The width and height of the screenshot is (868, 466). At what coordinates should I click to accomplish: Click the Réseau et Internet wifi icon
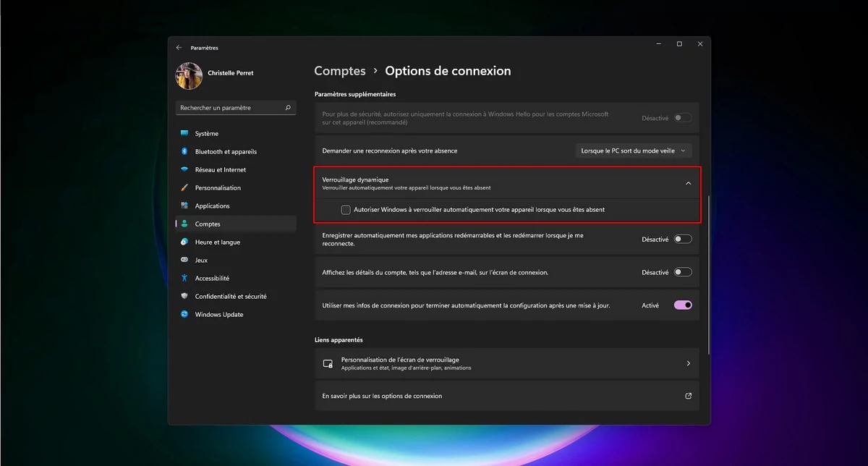[184, 169]
